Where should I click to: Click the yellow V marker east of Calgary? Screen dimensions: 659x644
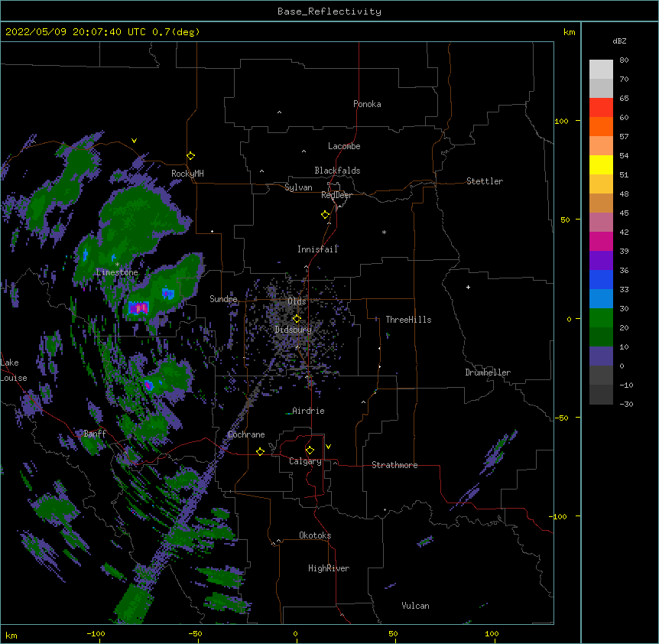(328, 447)
